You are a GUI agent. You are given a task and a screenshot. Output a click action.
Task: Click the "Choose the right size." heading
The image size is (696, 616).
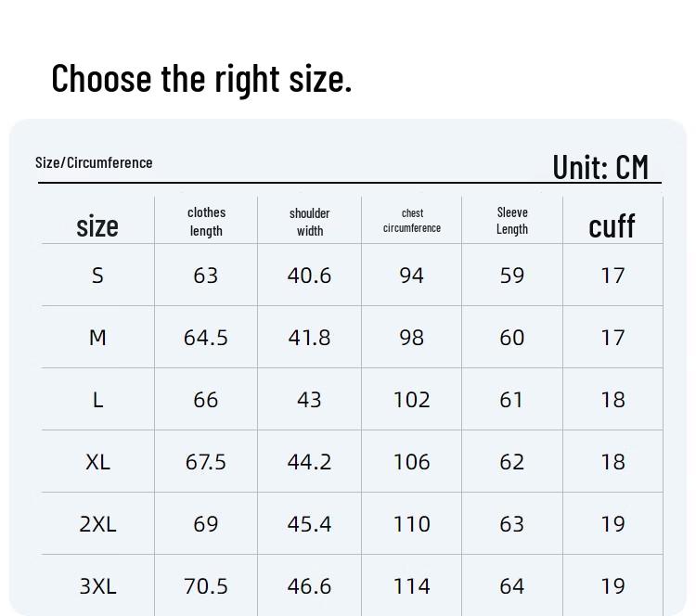(201, 79)
